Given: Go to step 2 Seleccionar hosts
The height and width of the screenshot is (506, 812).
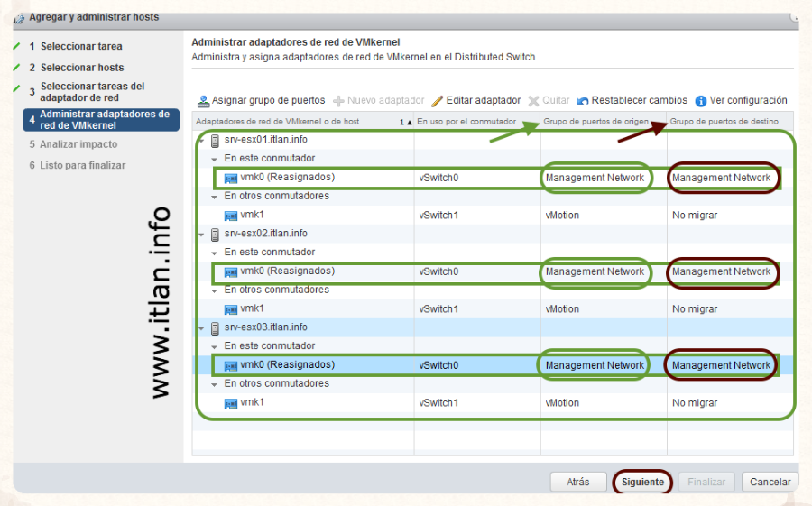Looking at the screenshot, I should pyautogui.click(x=82, y=68).
